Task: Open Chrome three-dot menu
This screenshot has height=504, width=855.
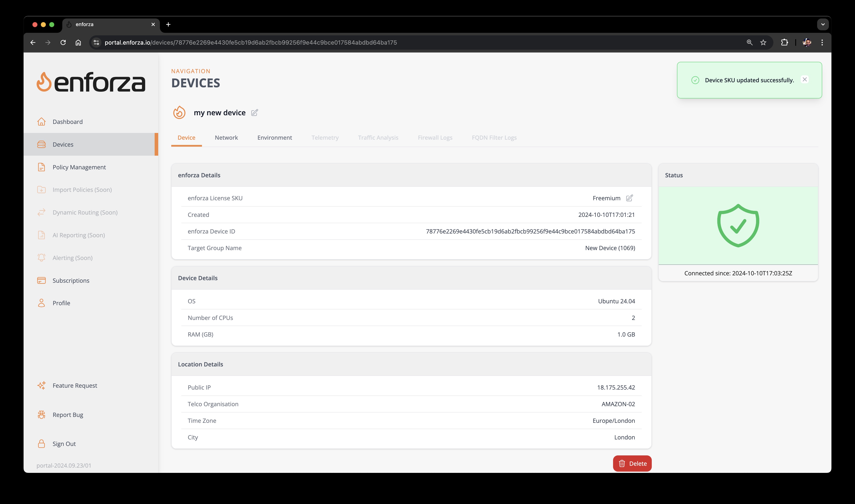Action: coord(822,42)
